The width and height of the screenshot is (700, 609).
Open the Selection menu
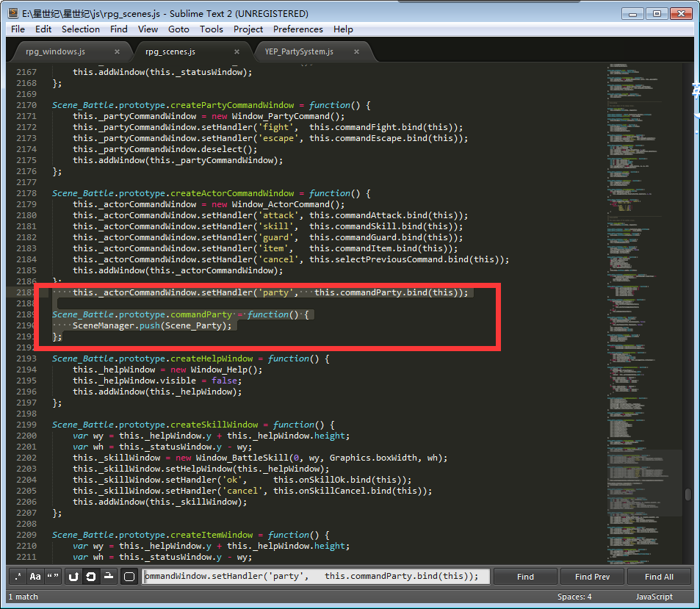81,29
